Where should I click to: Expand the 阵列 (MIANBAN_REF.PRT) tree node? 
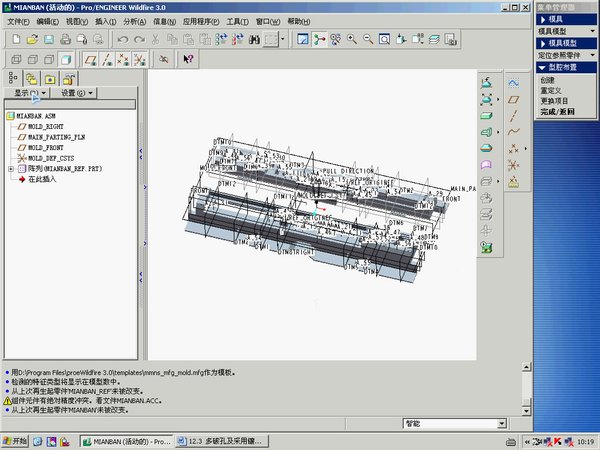[11, 169]
